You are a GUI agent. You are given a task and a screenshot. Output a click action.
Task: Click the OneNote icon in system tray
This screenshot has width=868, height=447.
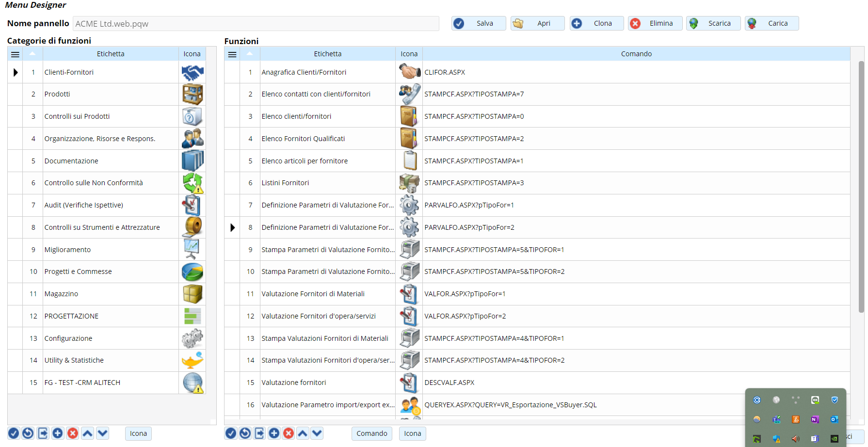[815, 419]
